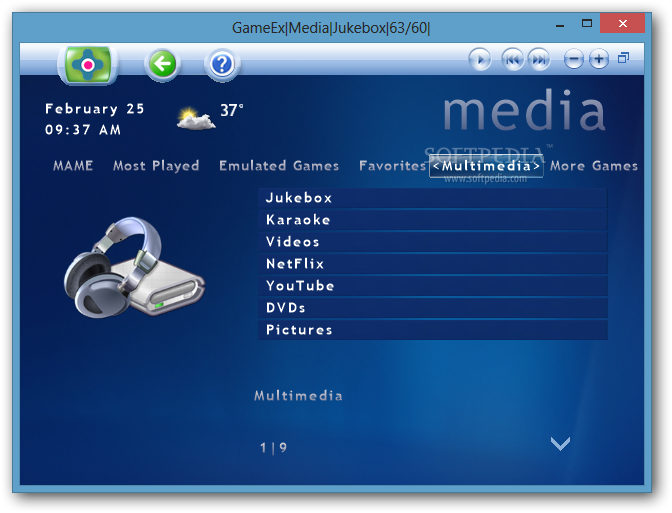Start playback with the play button
Viewport: 672px width, 513px height.
click(x=480, y=59)
